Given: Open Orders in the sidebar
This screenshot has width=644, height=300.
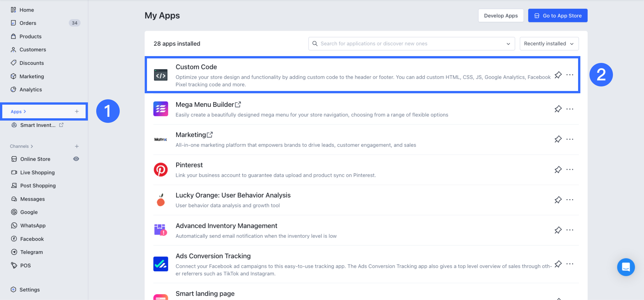Looking at the screenshot, I should click(28, 23).
